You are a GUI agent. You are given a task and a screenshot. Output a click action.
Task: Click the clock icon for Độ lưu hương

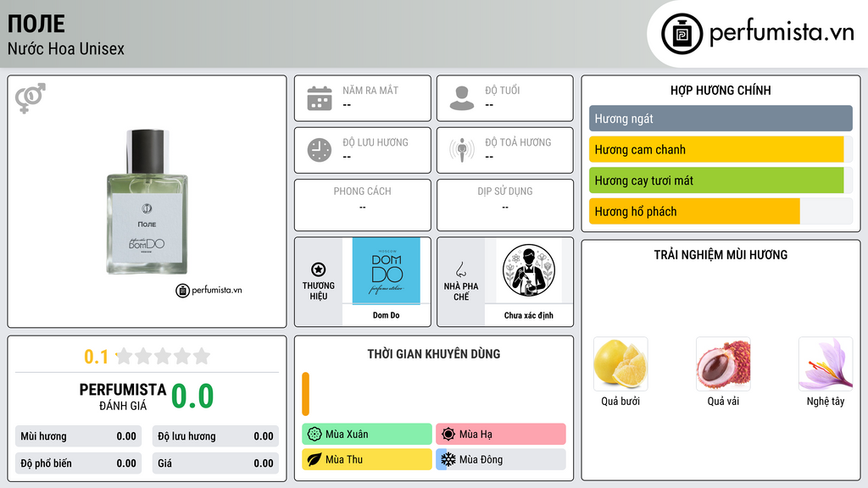click(320, 150)
